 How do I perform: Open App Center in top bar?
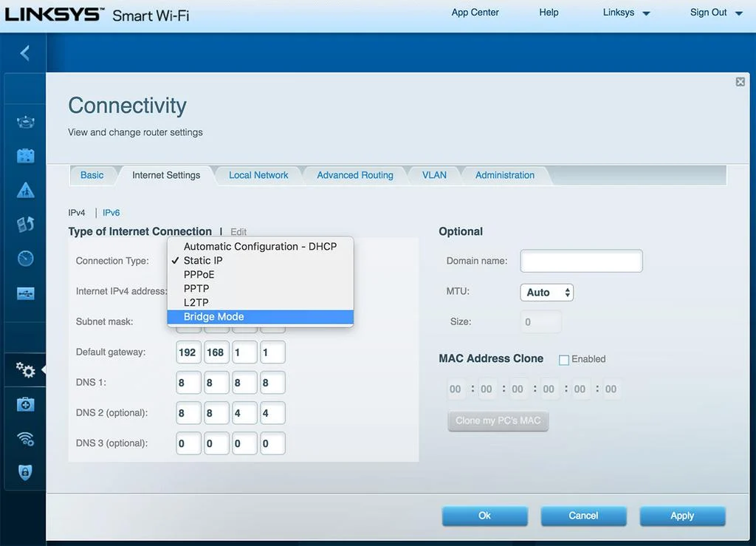pos(475,13)
